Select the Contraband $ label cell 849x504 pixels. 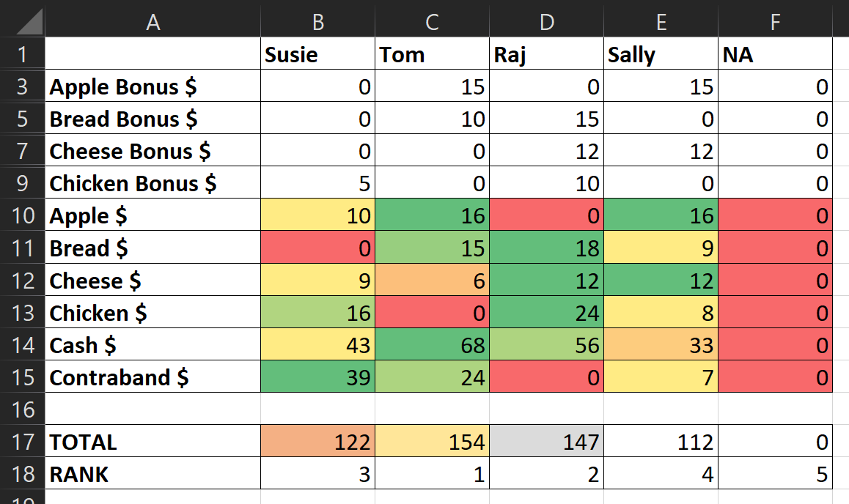tap(152, 377)
